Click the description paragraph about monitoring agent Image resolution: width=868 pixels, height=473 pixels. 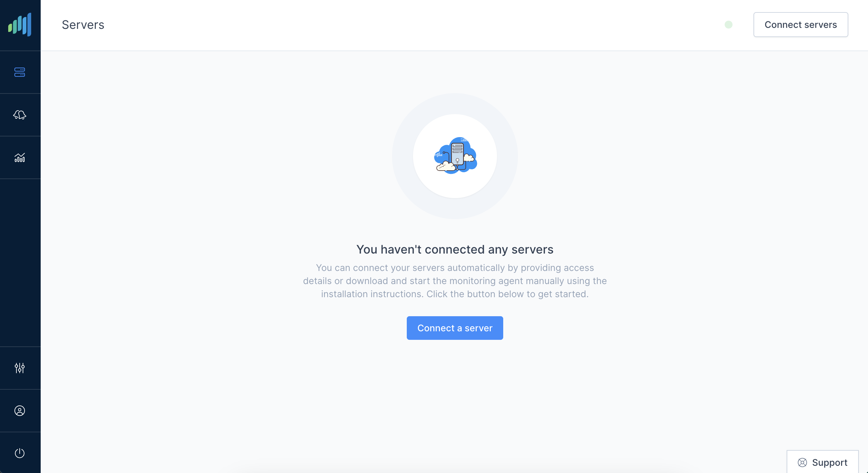455,281
